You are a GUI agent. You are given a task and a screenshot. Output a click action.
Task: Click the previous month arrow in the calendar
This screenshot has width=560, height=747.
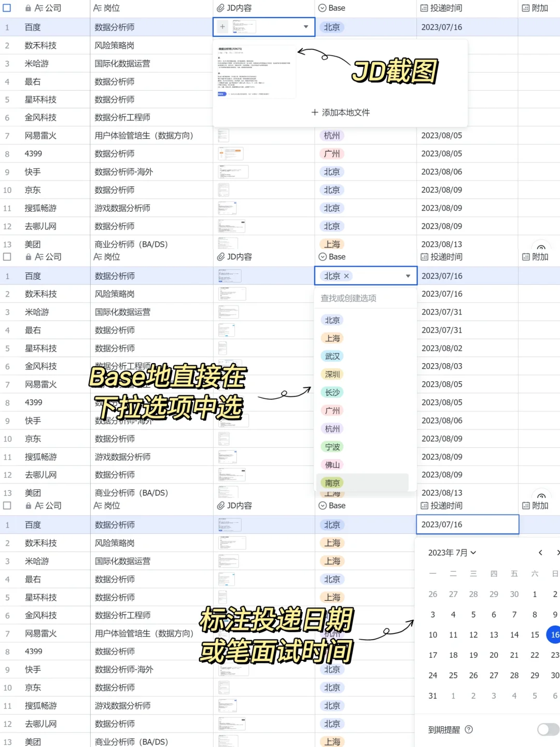(540, 553)
